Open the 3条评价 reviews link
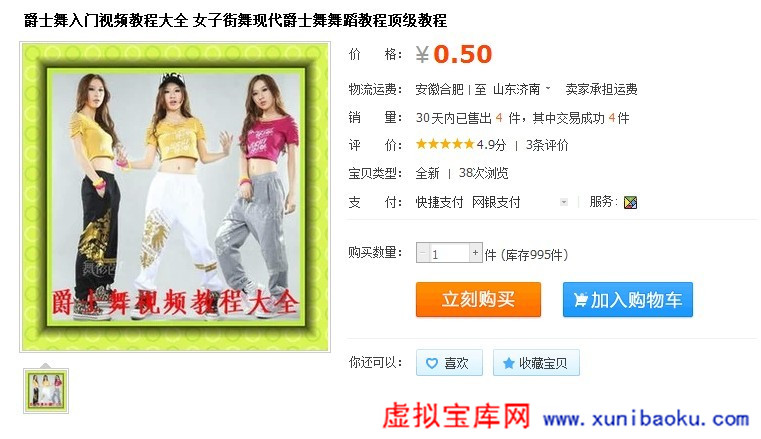The image size is (761, 439). (547, 145)
